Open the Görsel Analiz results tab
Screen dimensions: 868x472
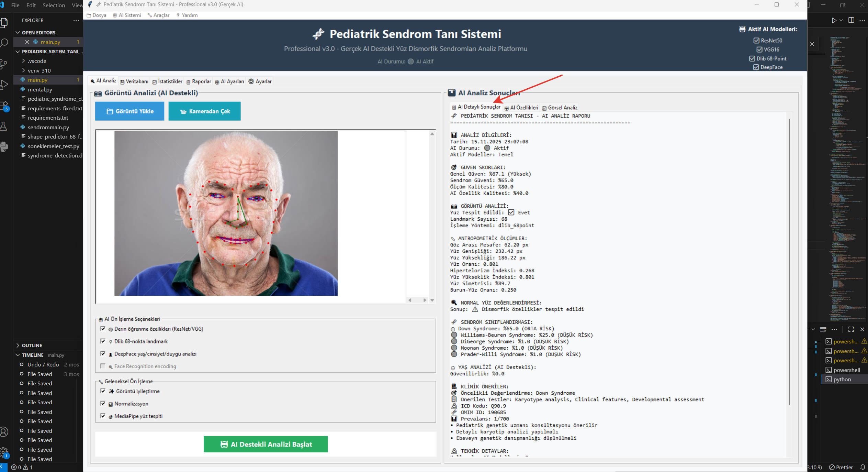pyautogui.click(x=560, y=108)
